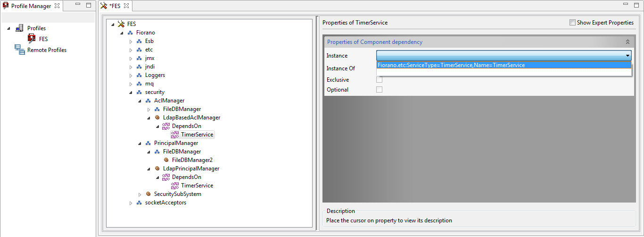Image resolution: width=644 pixels, height=237 pixels.
Task: Select the mq tree item
Action: tap(149, 84)
